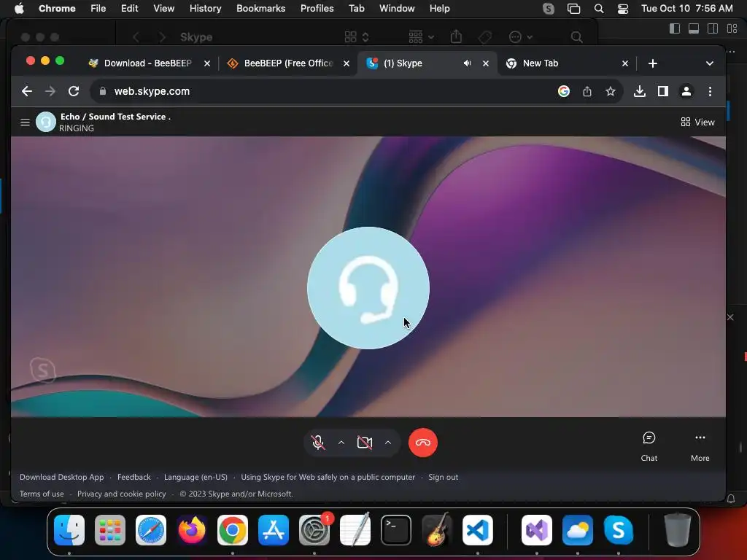This screenshot has width=747, height=560.
Task: Click the Google icon in address bar
Action: (x=564, y=91)
